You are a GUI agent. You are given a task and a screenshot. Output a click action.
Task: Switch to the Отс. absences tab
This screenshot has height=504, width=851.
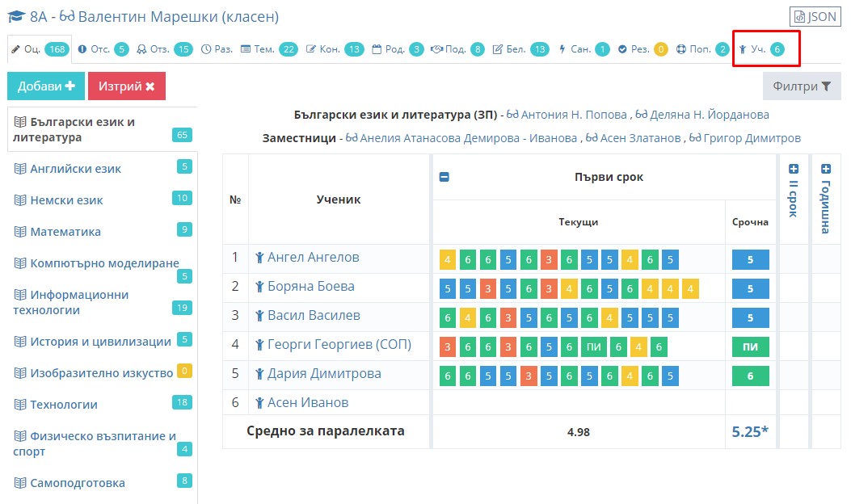point(103,49)
